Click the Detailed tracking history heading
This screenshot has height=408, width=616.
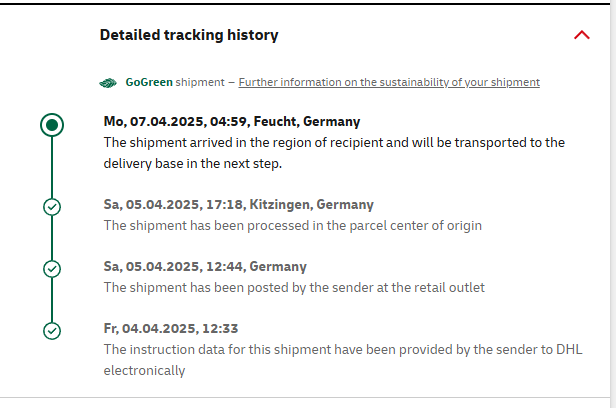pyautogui.click(x=189, y=35)
